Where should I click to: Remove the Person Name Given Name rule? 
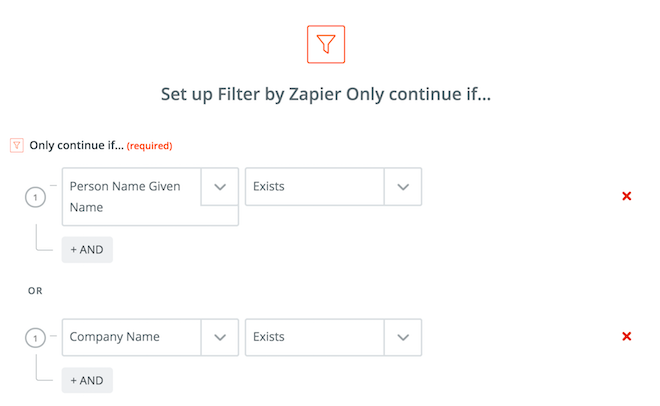point(626,196)
